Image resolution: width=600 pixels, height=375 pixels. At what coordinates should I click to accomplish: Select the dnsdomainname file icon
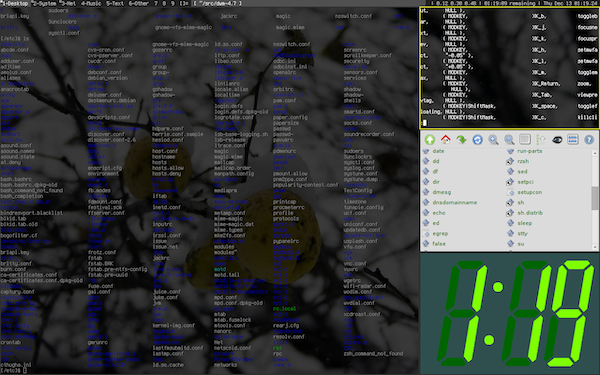(x=426, y=202)
